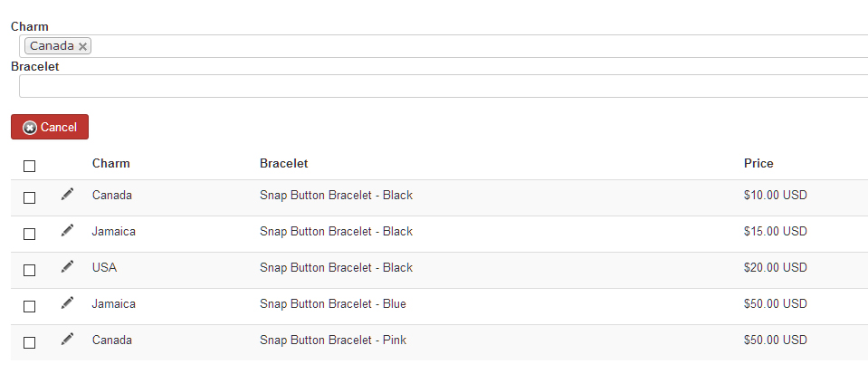Sort by the Price column header

(x=758, y=163)
